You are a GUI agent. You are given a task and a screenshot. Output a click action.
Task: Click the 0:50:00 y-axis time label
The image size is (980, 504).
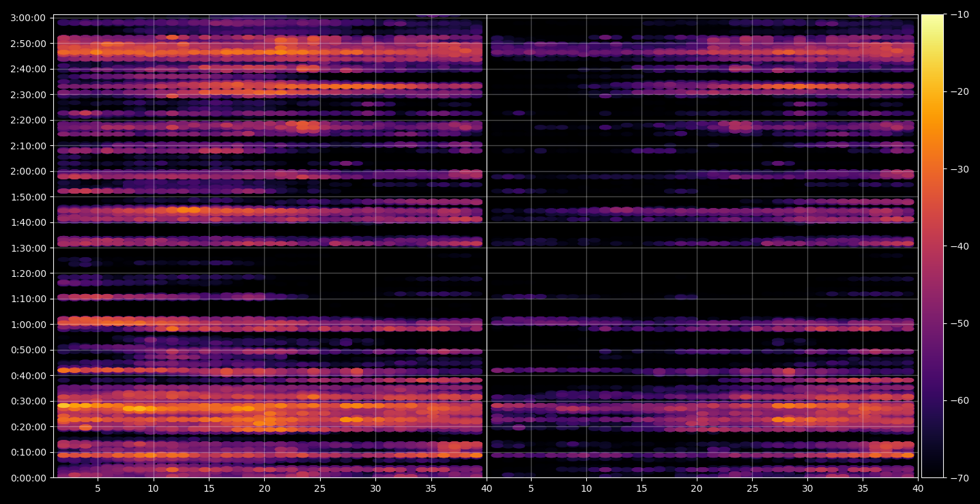pos(28,350)
